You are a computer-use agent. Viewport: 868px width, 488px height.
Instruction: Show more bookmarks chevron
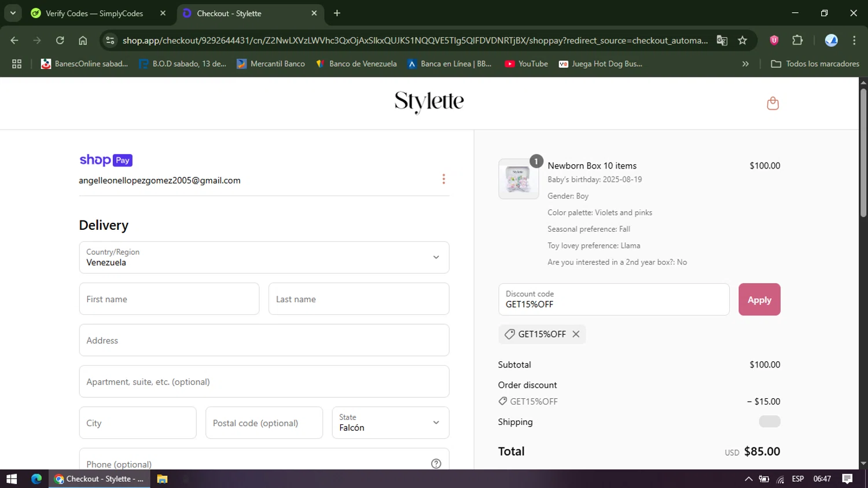click(x=745, y=64)
